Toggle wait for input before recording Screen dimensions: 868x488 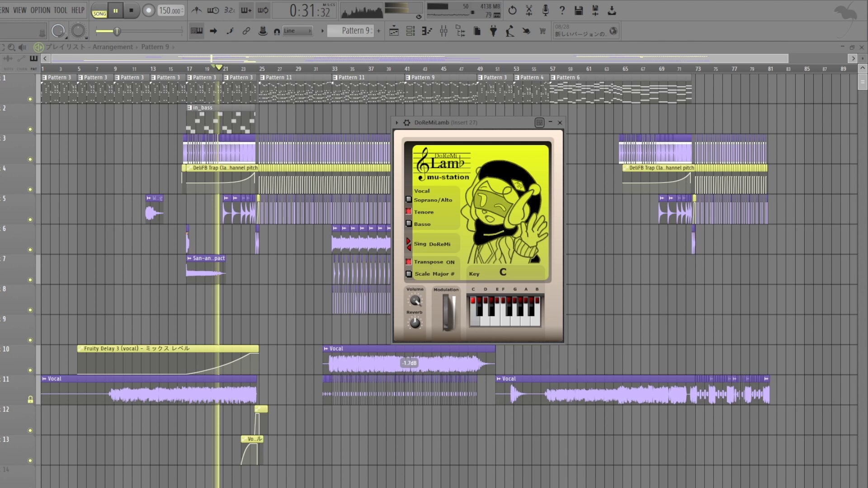pyautogui.click(x=213, y=10)
